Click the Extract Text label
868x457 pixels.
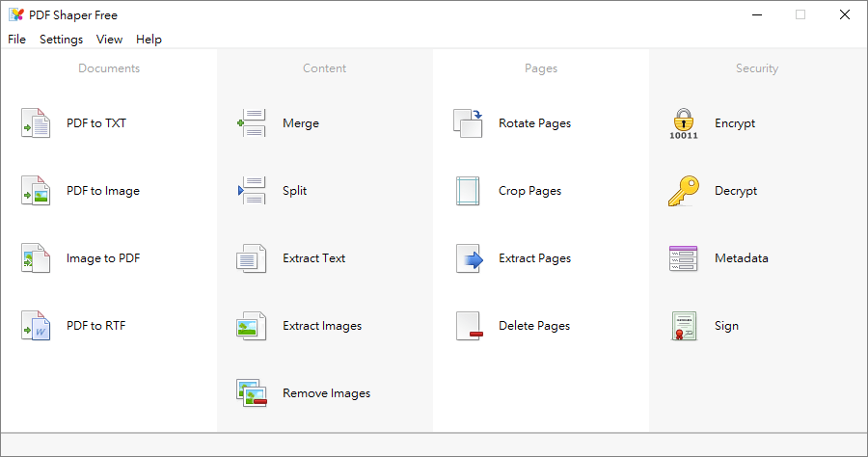pyautogui.click(x=313, y=258)
